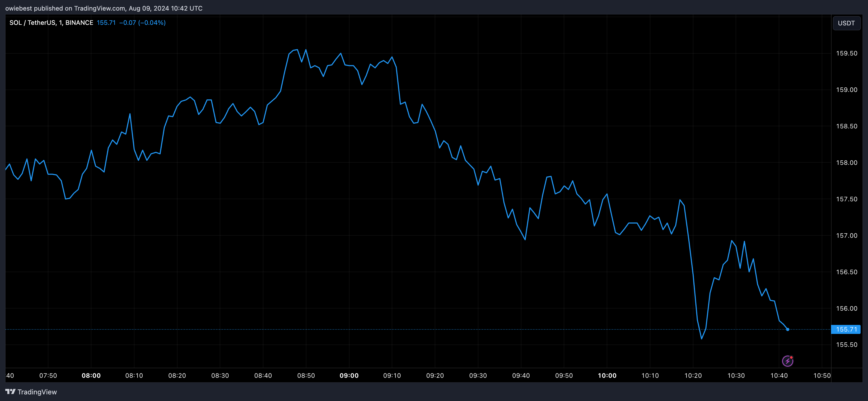Screen dimensions: 868x401
Task: Click the 08:40 time axis label
Action: (263, 375)
